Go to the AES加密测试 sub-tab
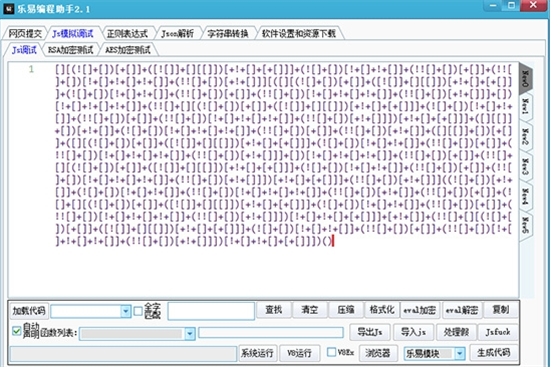The width and height of the screenshot is (550, 367). tap(128, 50)
